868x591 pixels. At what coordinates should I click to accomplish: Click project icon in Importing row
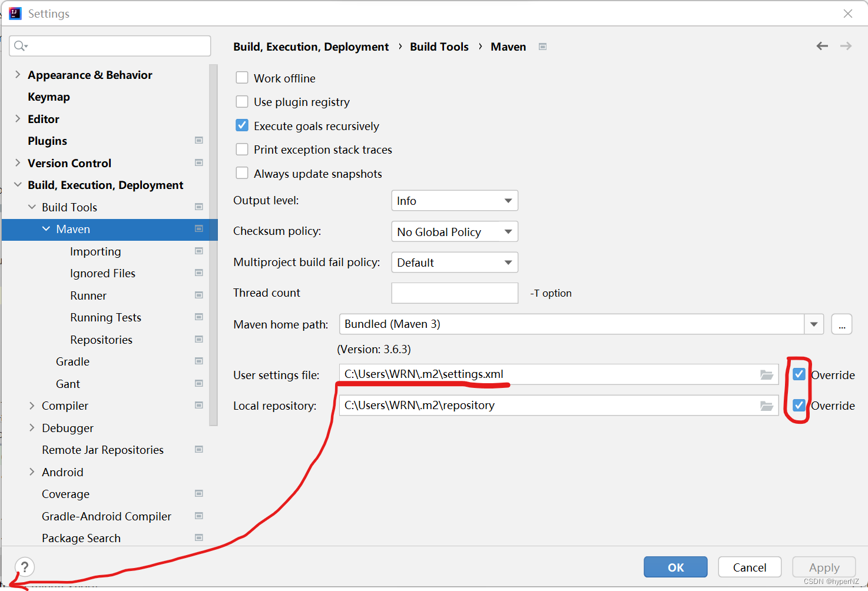(199, 251)
